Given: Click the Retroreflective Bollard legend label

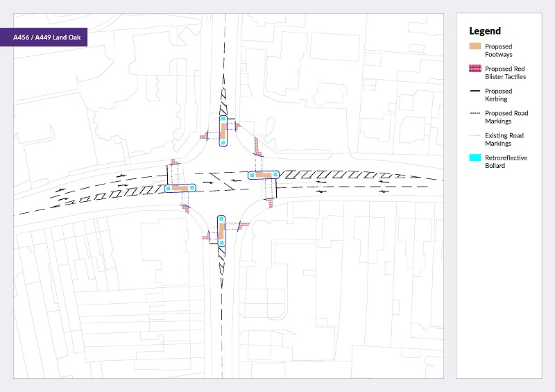Looking at the screenshot, I should 506,162.
